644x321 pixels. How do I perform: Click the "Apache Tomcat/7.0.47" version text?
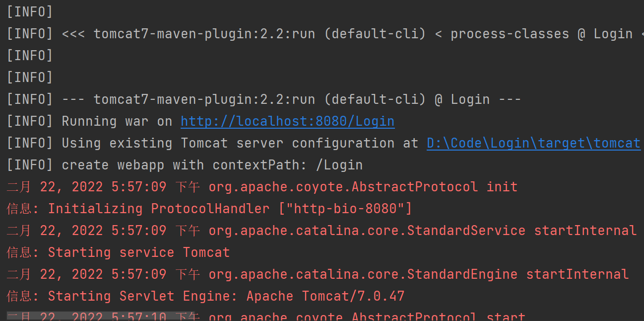(x=325, y=296)
